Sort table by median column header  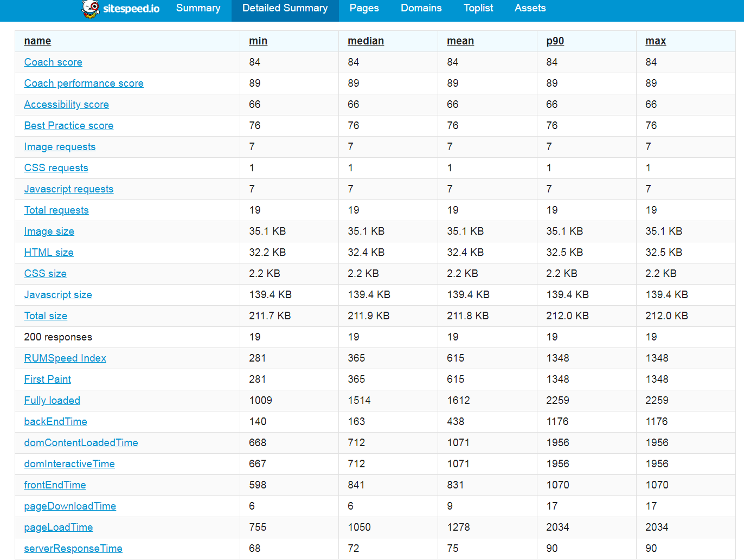point(366,41)
